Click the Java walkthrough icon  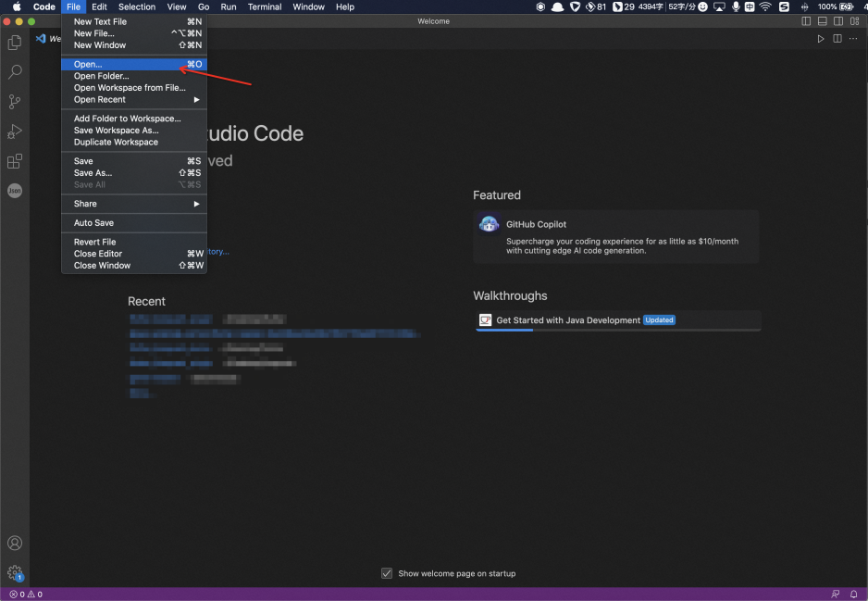pos(486,320)
